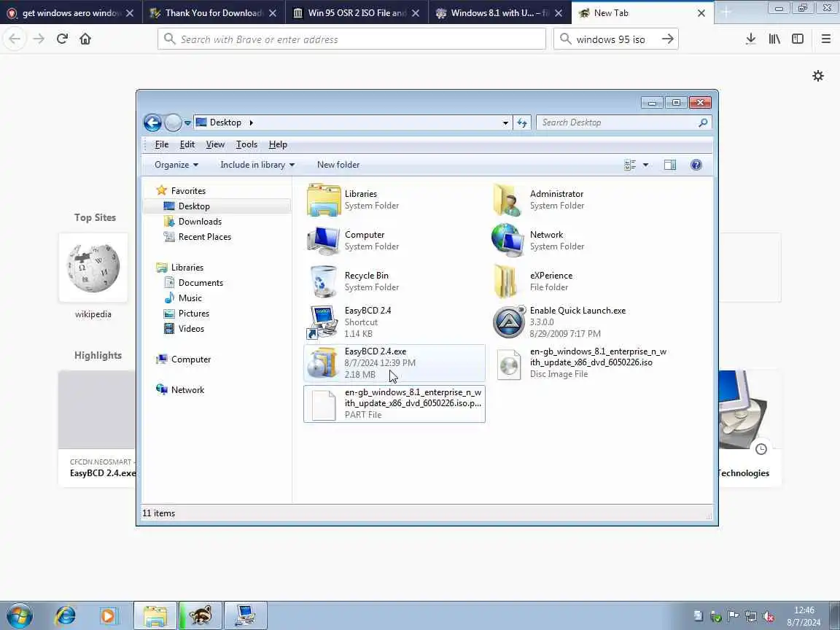Open the Tools menu
This screenshot has height=630, width=840.
[246, 144]
